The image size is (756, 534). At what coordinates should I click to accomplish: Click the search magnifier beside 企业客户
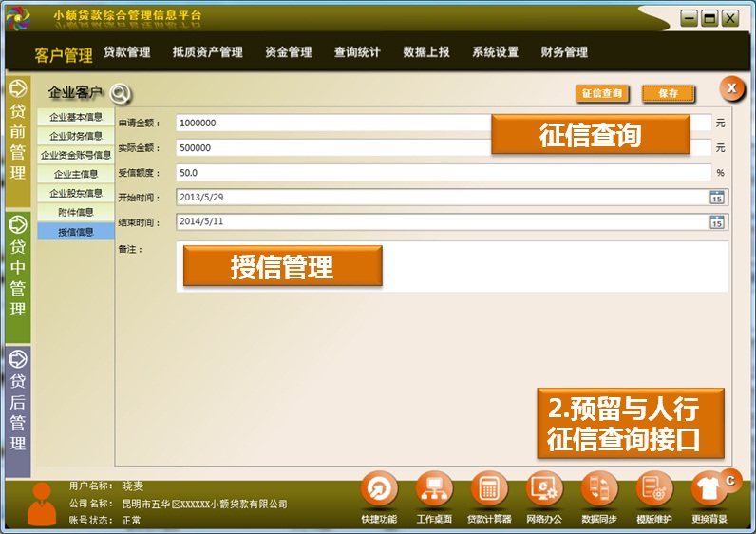[120, 93]
